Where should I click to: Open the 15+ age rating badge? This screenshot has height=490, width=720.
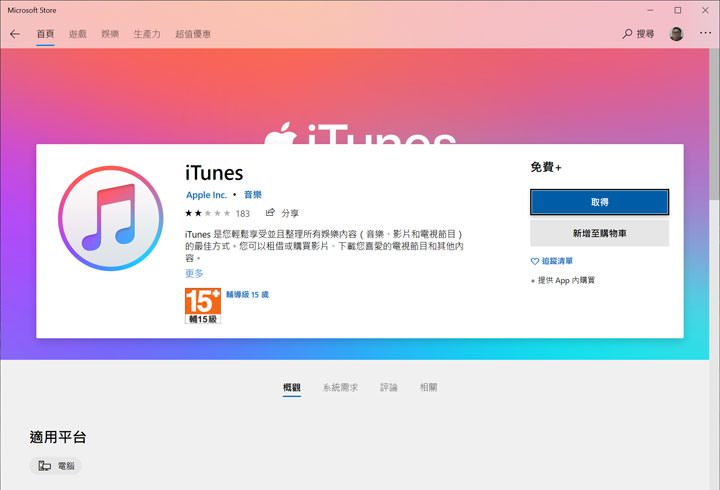(202, 306)
